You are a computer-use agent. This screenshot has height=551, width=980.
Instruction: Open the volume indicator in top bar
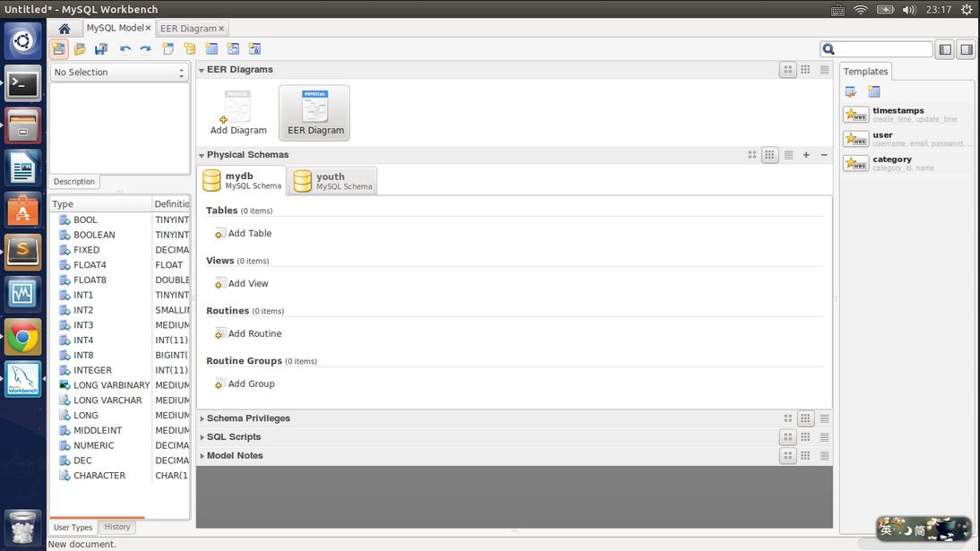[x=908, y=9]
